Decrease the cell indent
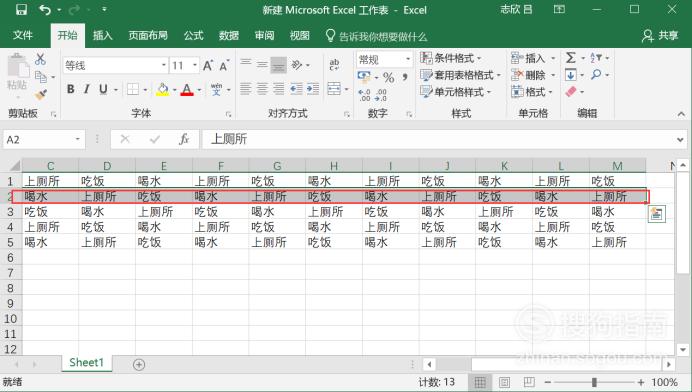Viewport: 692px width, 392px height. pos(296,89)
